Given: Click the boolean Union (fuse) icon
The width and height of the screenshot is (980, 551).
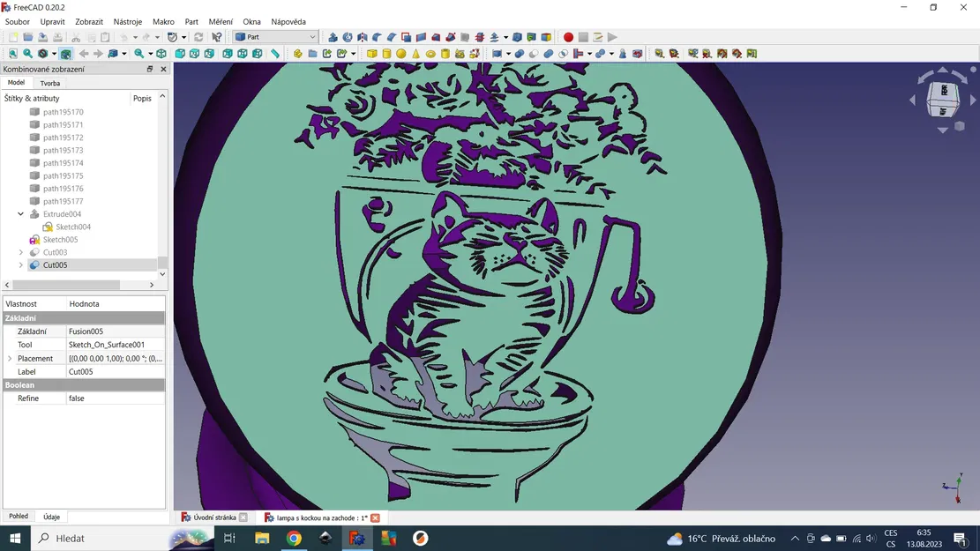Looking at the screenshot, I should 548,54.
